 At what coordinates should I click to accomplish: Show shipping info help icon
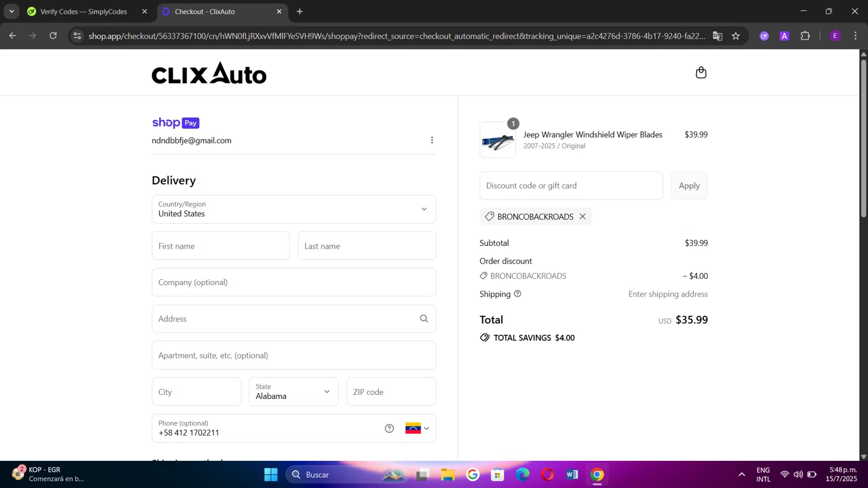[x=517, y=294]
